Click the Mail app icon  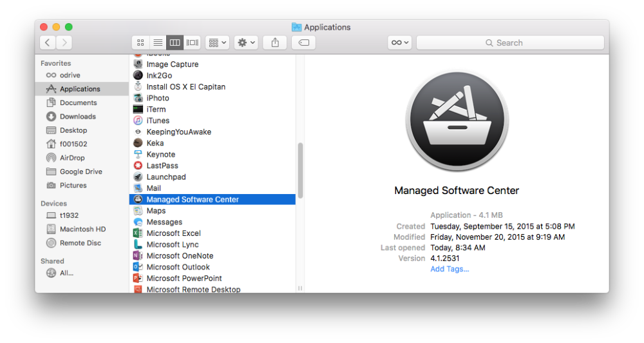point(138,188)
